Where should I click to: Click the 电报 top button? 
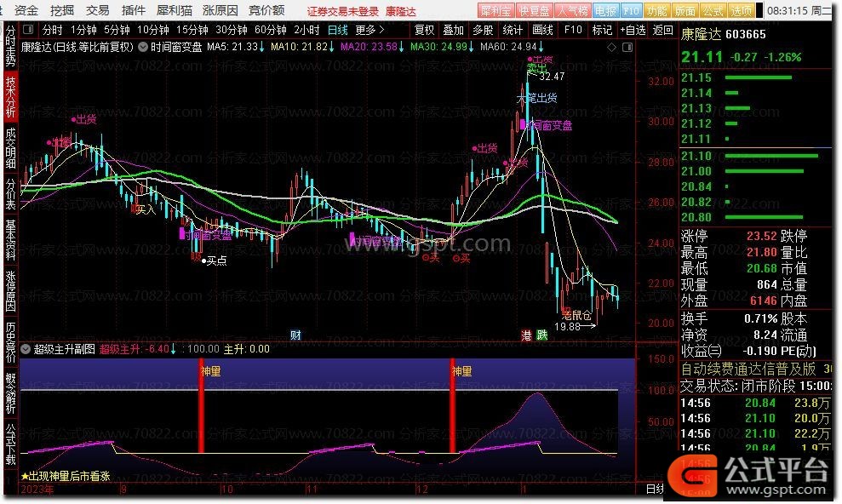coord(605,11)
